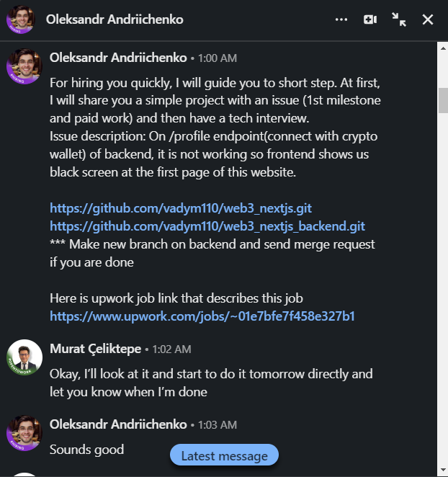This screenshot has width=448, height=477.
Task: Open the web3_nextjs_backend.git GitHub link
Action: click(207, 226)
